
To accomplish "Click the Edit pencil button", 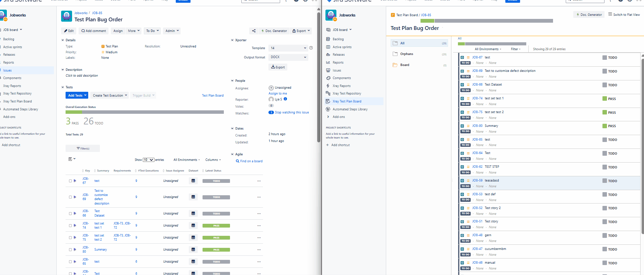I will tap(69, 31).
